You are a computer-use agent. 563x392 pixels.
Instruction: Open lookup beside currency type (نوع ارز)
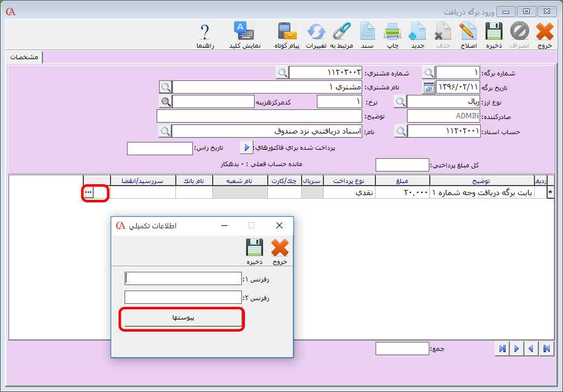[x=400, y=101]
